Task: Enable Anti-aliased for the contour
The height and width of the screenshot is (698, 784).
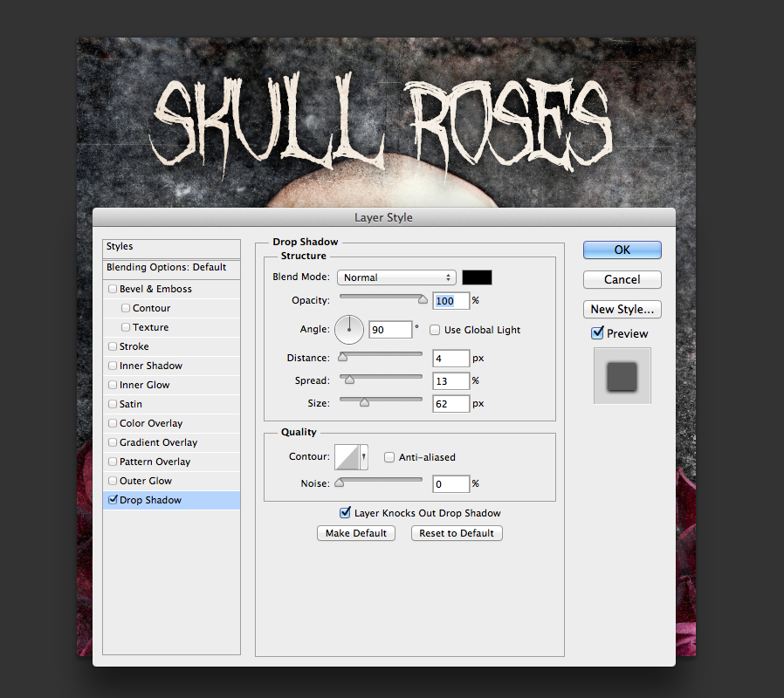Action: (x=389, y=456)
